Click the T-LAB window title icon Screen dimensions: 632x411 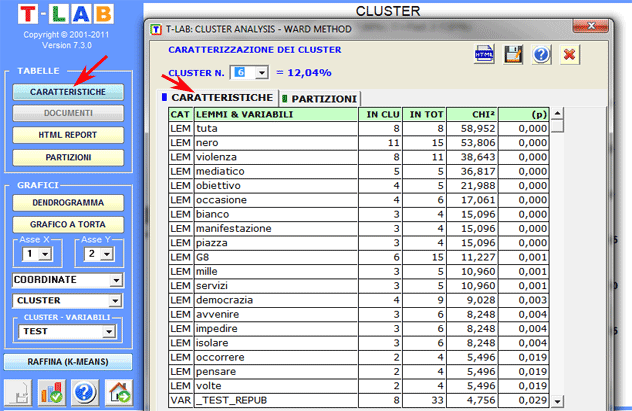pos(156,29)
